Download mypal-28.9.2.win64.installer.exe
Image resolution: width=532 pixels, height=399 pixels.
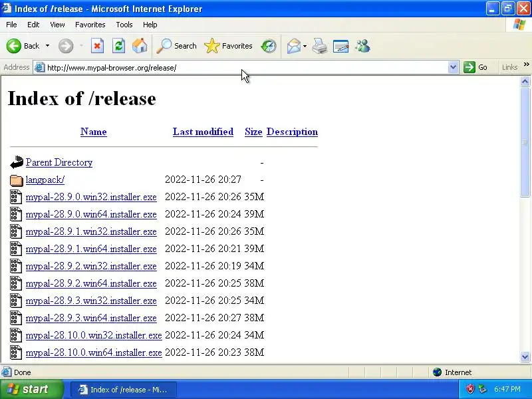pyautogui.click(x=91, y=283)
